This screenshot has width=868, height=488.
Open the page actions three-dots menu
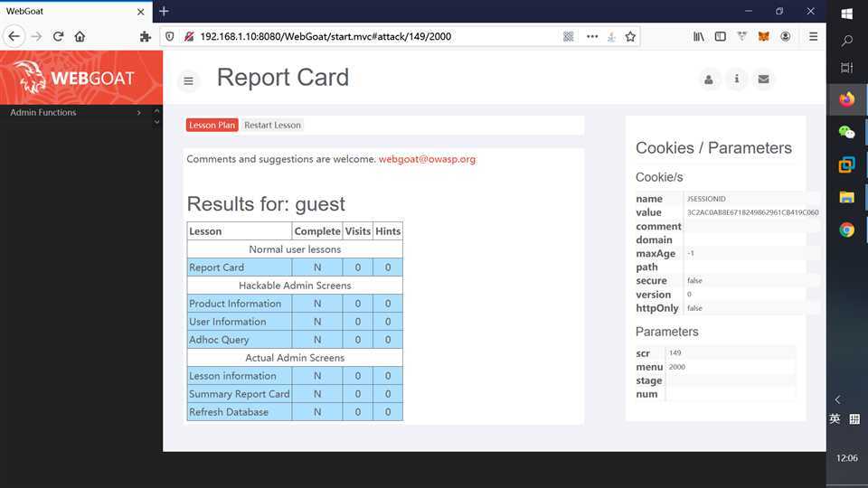point(592,36)
